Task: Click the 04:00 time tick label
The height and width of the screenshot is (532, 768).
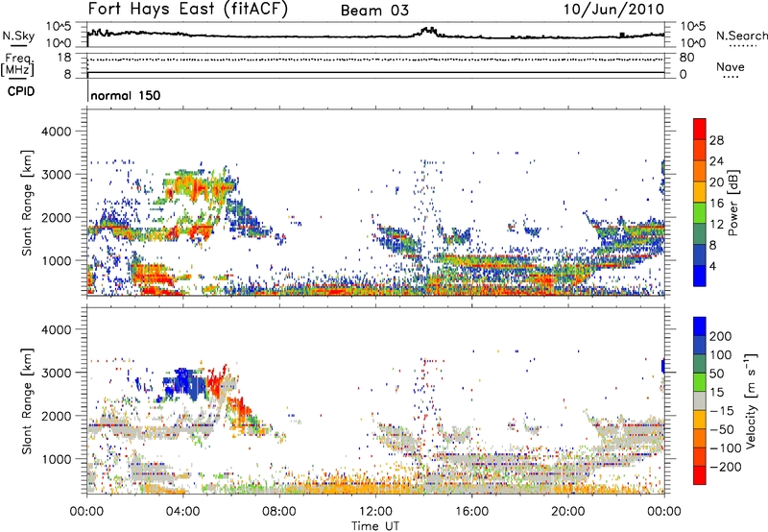Action: pos(182,512)
